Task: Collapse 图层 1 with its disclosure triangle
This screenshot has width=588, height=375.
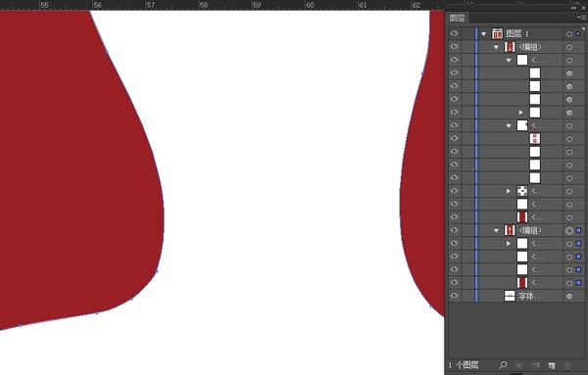Action: pos(484,34)
